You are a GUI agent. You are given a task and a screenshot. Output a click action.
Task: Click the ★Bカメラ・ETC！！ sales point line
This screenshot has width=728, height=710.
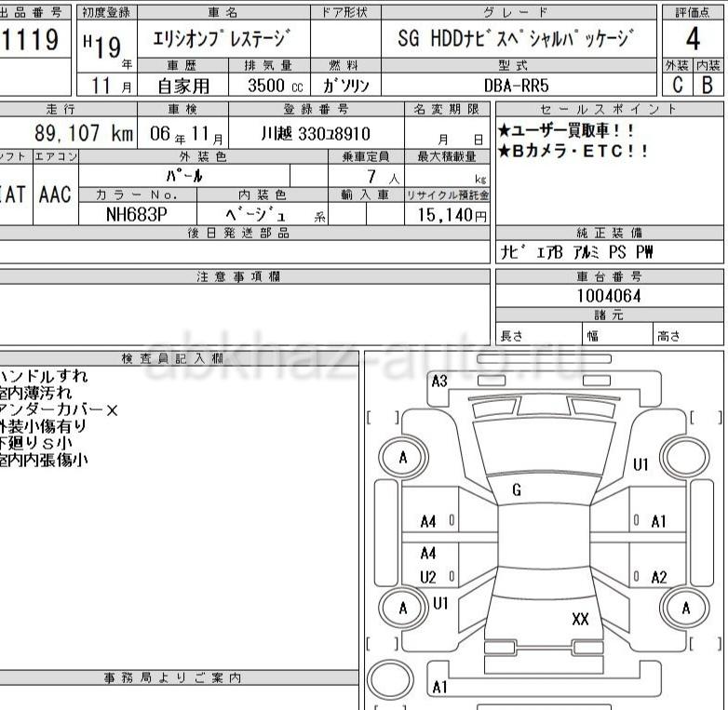click(573, 152)
